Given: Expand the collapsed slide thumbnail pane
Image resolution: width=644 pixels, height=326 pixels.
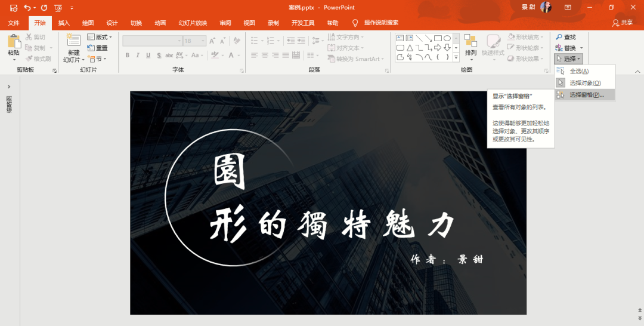Looking at the screenshot, I should (x=9, y=87).
